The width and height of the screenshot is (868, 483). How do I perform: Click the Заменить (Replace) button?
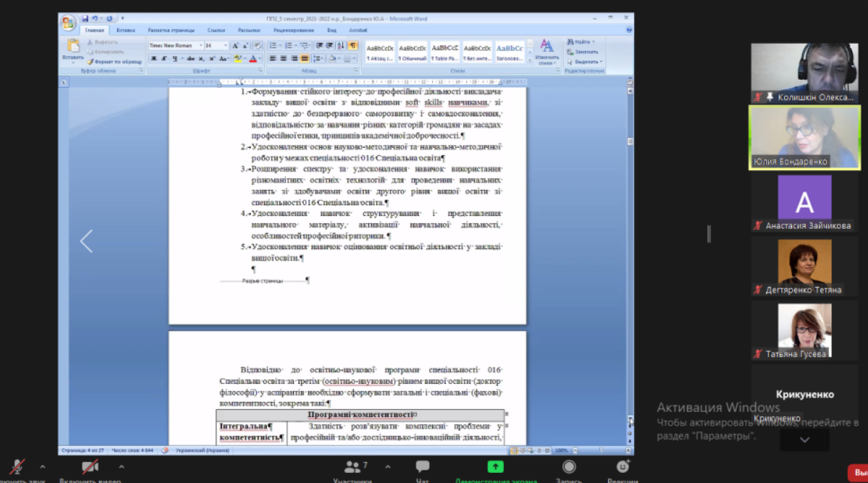[x=582, y=52]
